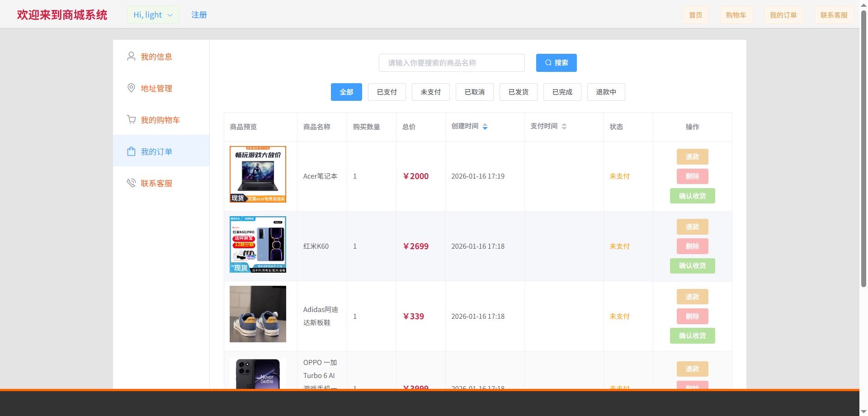The height and width of the screenshot is (416, 868).
Task: Filter orders by 已支付
Action: coord(387,92)
